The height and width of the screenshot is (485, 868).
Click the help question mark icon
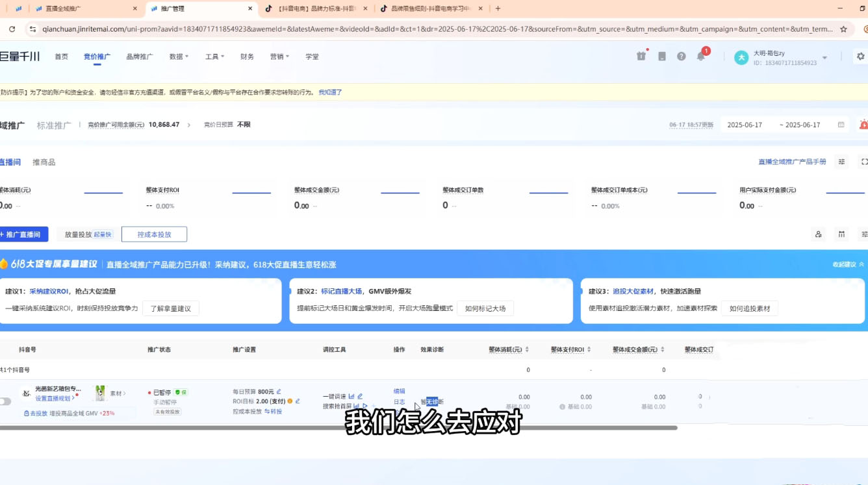[x=681, y=56]
